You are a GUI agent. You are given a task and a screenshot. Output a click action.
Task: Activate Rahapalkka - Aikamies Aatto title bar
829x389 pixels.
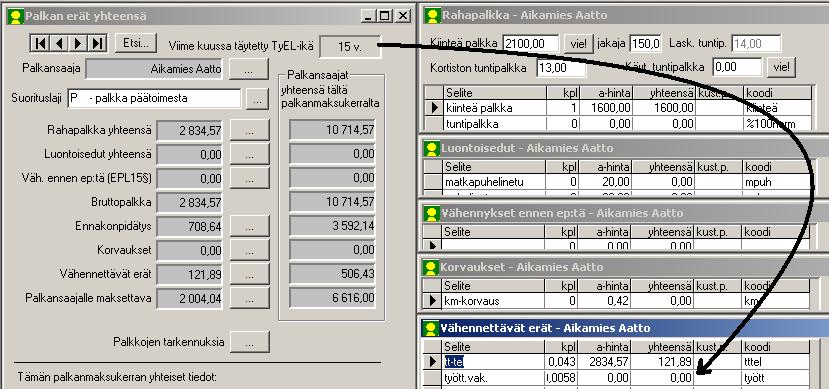click(x=625, y=15)
